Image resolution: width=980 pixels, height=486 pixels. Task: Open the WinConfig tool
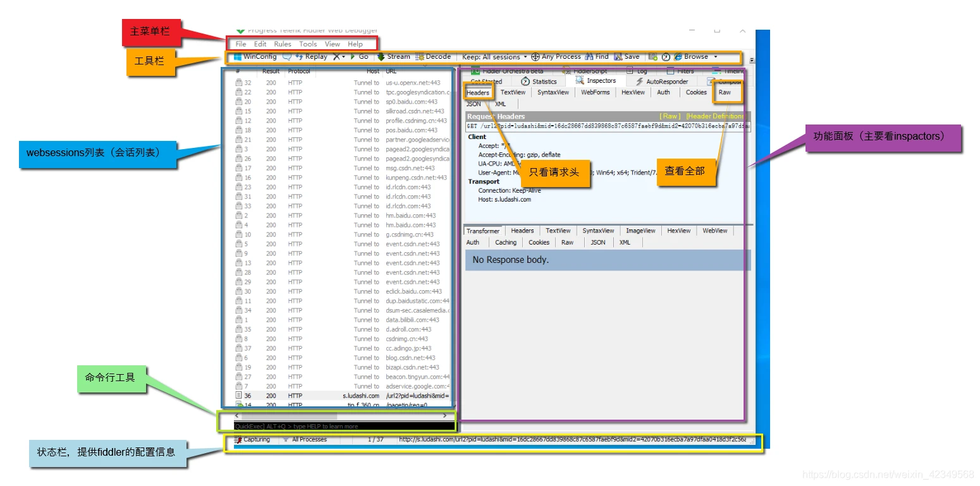click(255, 57)
